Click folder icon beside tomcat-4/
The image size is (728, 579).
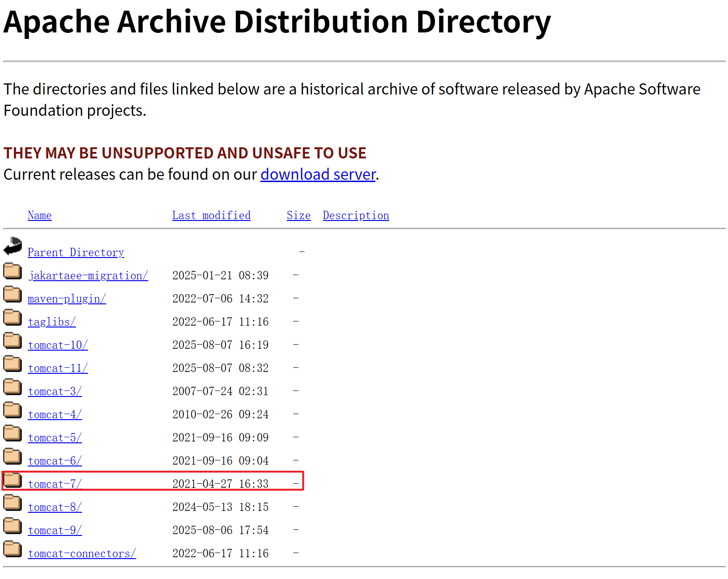[x=13, y=410]
